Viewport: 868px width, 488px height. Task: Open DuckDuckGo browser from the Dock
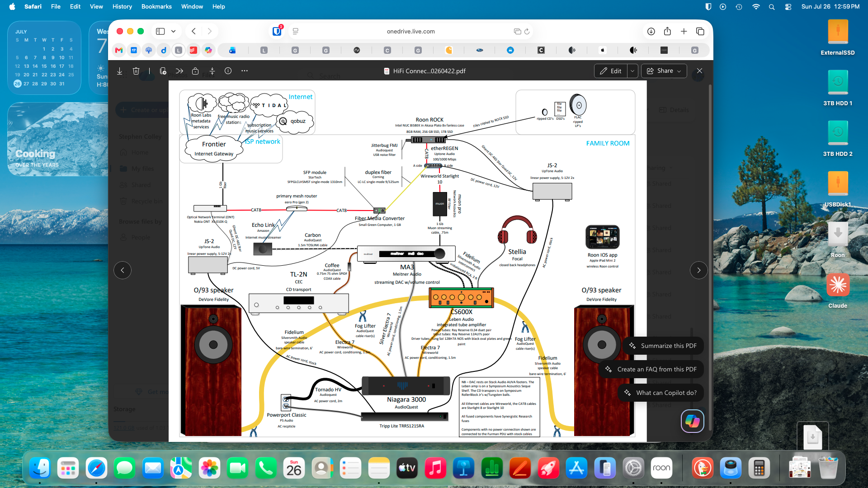click(703, 469)
